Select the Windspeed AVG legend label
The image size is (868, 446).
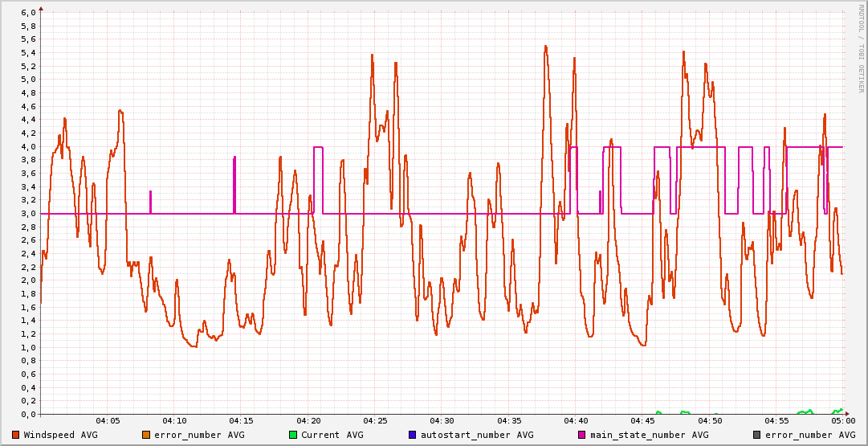coord(60,435)
